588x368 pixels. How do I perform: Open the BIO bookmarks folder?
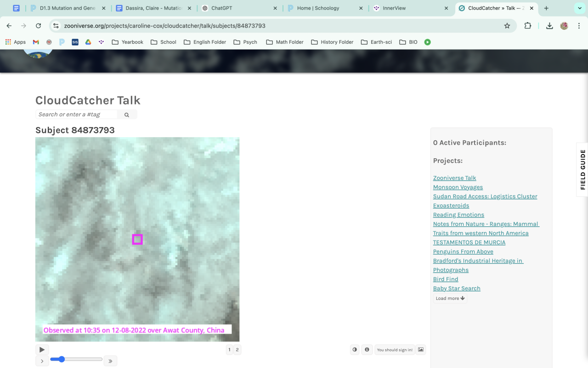point(408,42)
